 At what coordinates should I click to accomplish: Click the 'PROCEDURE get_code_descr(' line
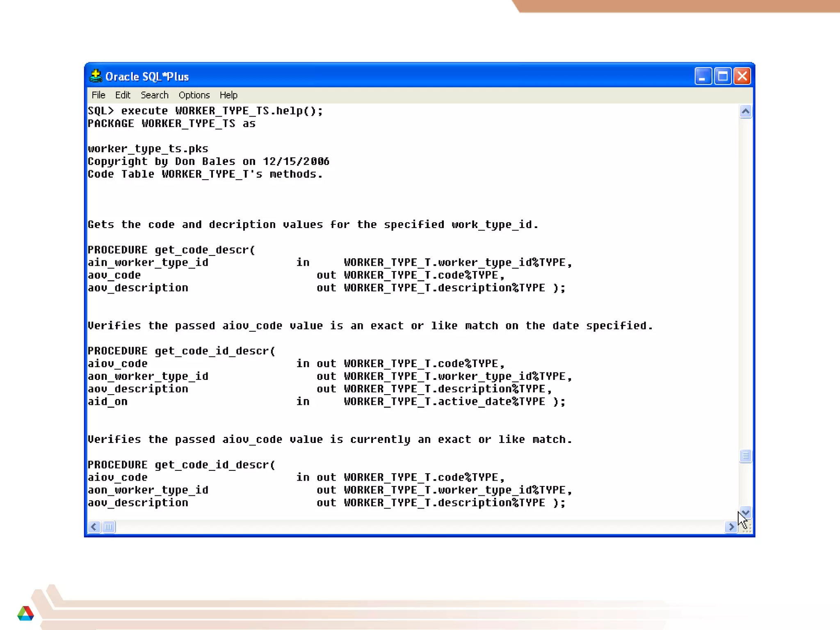click(171, 250)
